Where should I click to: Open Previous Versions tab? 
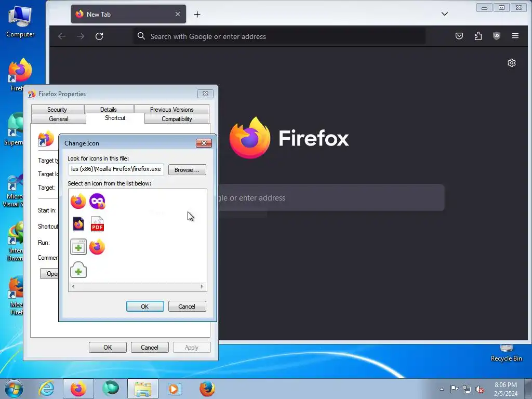[171, 109]
